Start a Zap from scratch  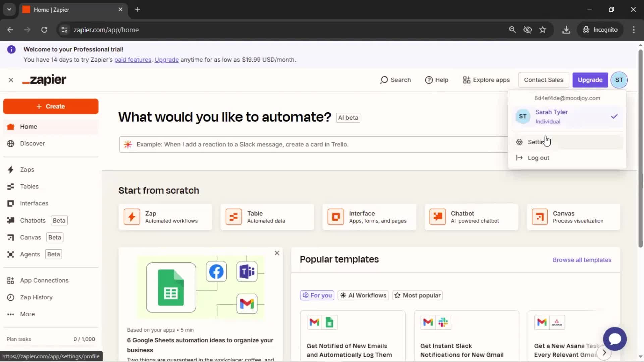pyautogui.click(x=165, y=217)
